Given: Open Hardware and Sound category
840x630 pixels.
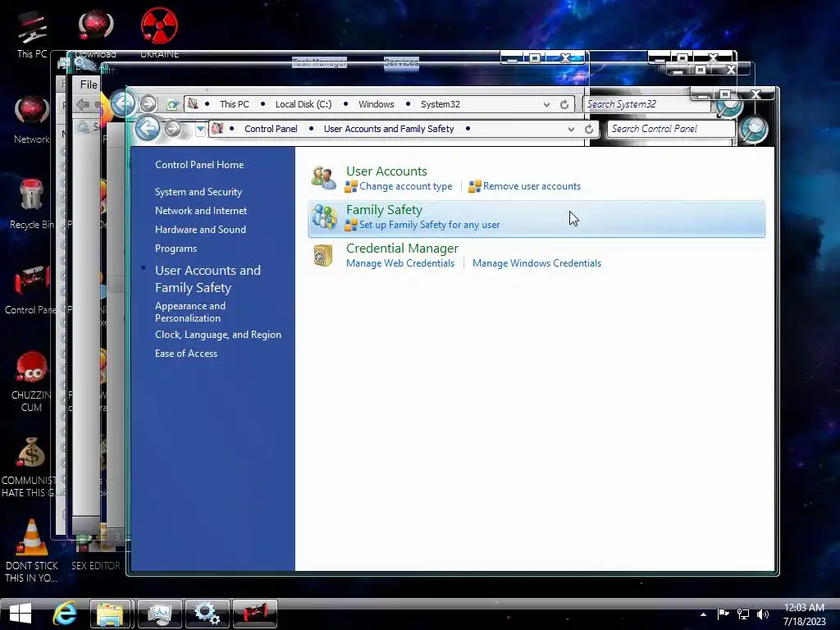Looking at the screenshot, I should [200, 230].
